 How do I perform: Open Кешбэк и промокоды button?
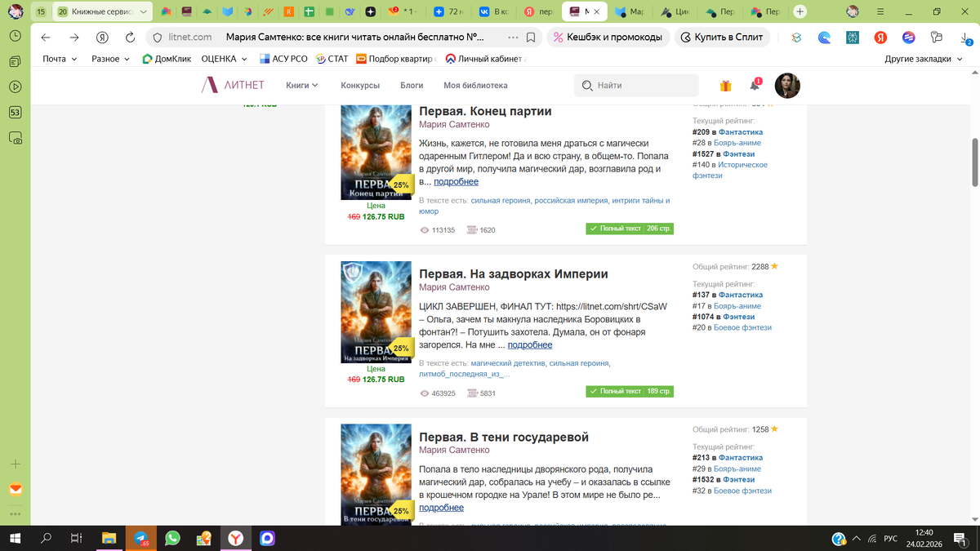608,38
